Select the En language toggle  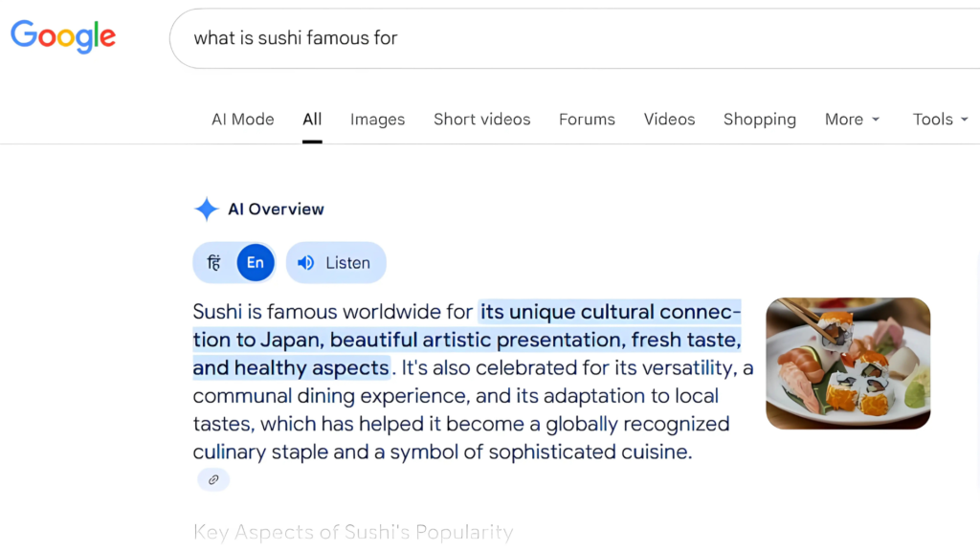tap(256, 263)
